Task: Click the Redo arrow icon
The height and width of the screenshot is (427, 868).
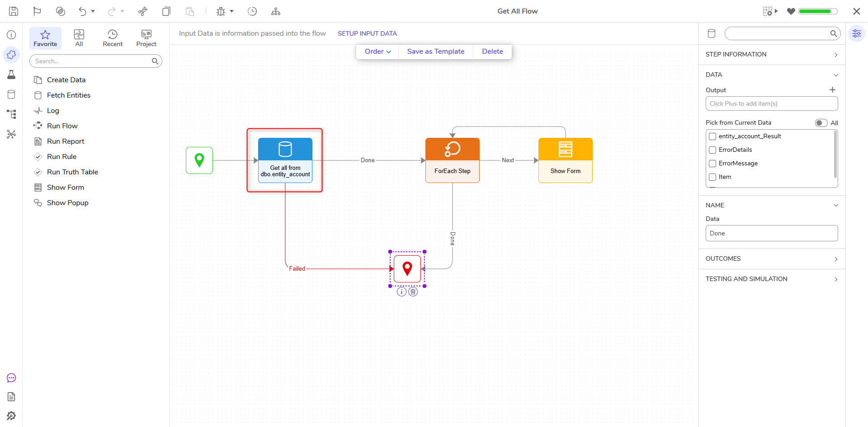Action: pyautogui.click(x=112, y=11)
